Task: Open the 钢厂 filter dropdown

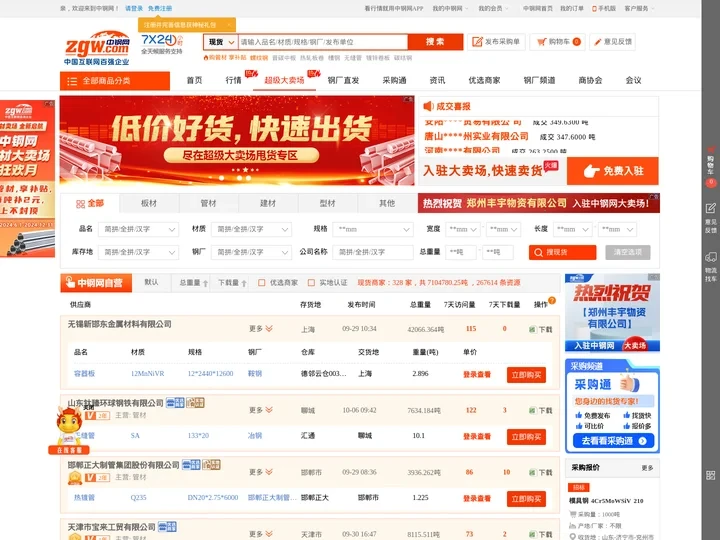Action: pyautogui.click(x=251, y=252)
